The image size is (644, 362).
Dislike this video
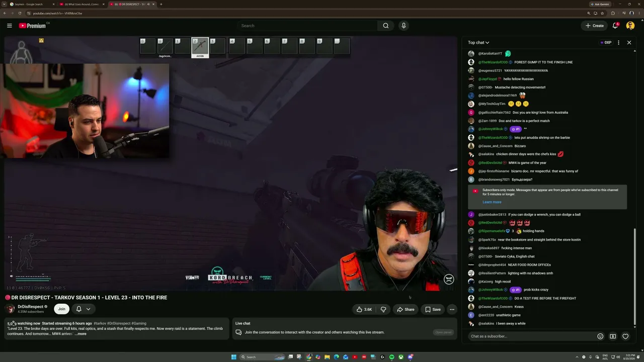(x=383, y=309)
